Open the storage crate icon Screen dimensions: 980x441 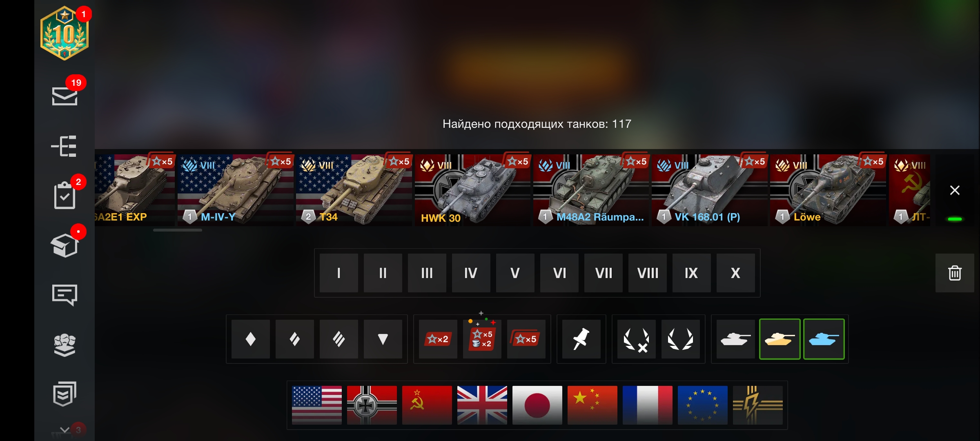65,245
